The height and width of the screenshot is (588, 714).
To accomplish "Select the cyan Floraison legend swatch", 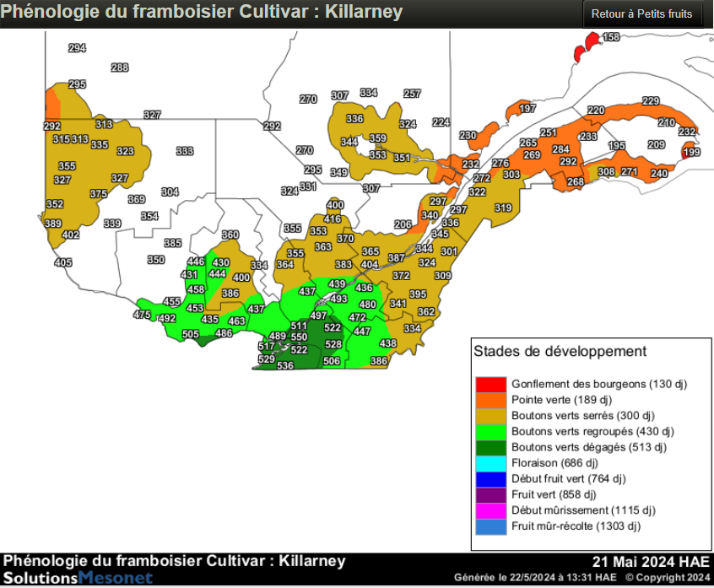I will click(x=491, y=463).
